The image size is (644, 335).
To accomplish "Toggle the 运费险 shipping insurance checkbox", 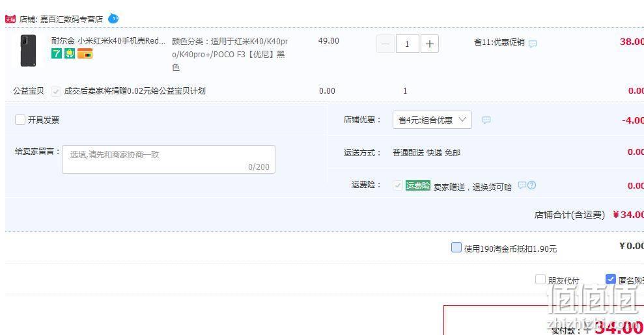I will (397, 185).
